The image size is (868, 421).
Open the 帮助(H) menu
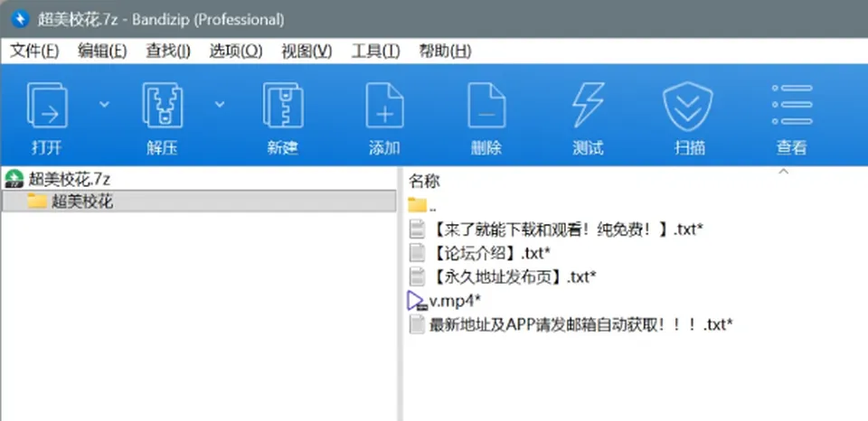pyautogui.click(x=445, y=51)
